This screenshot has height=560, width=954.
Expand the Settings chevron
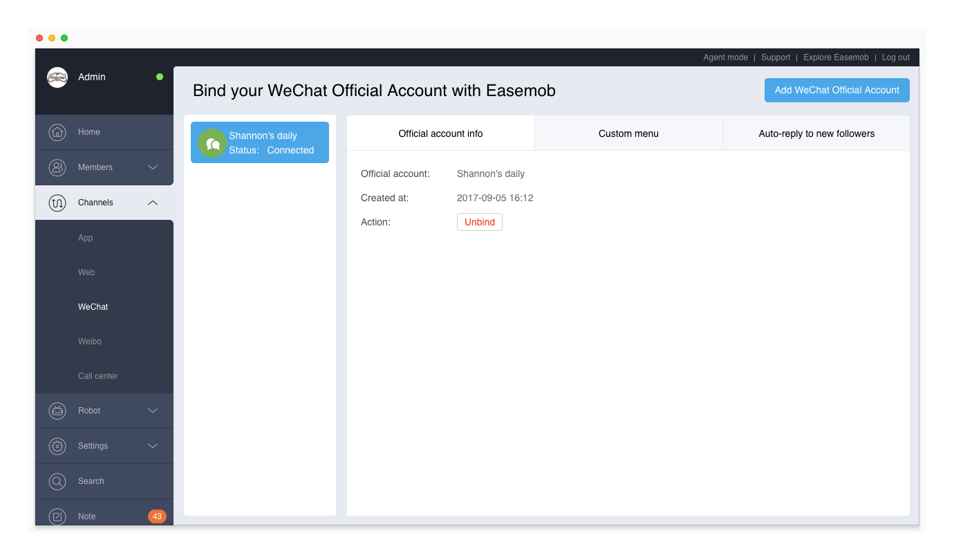click(153, 446)
